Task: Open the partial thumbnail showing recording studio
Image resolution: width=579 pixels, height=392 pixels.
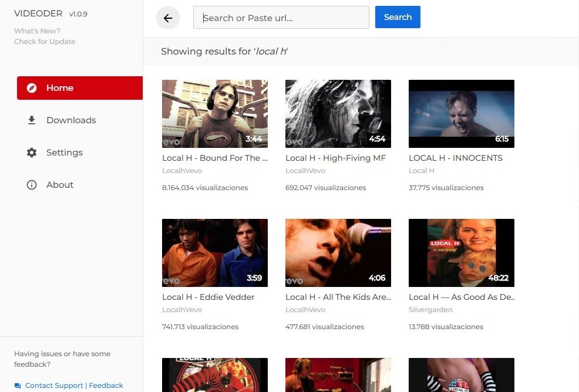Action: 338,375
